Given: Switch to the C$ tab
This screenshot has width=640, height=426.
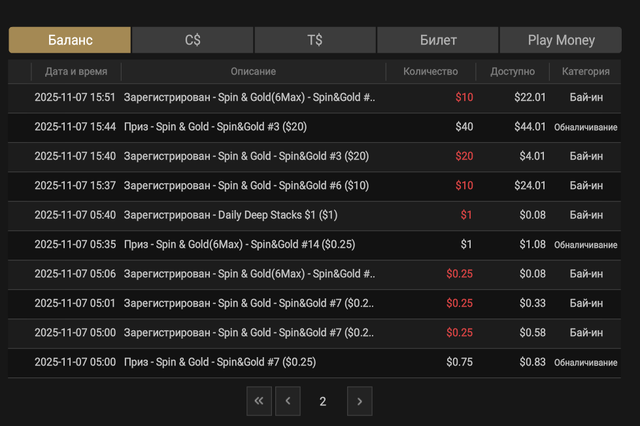Looking at the screenshot, I should click(x=193, y=40).
